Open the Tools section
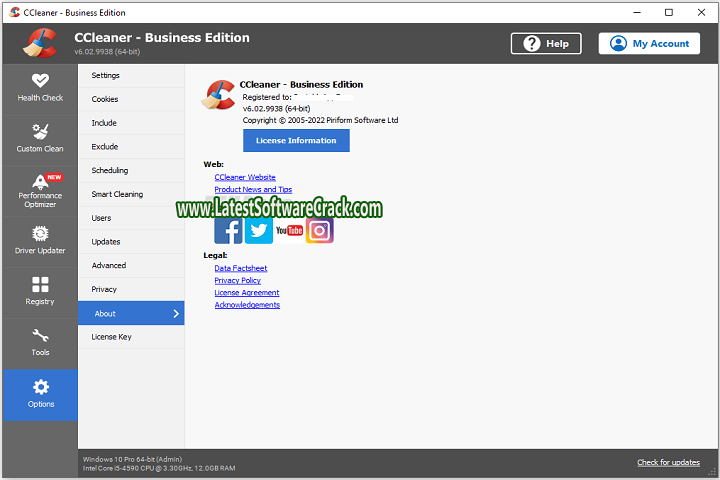Screen dimensions: 720x480 (x=40, y=344)
